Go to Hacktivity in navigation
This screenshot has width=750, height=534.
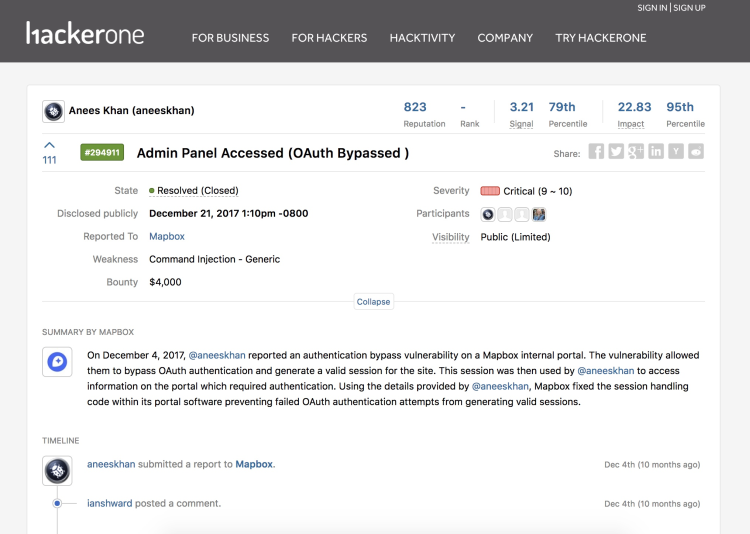tap(422, 38)
